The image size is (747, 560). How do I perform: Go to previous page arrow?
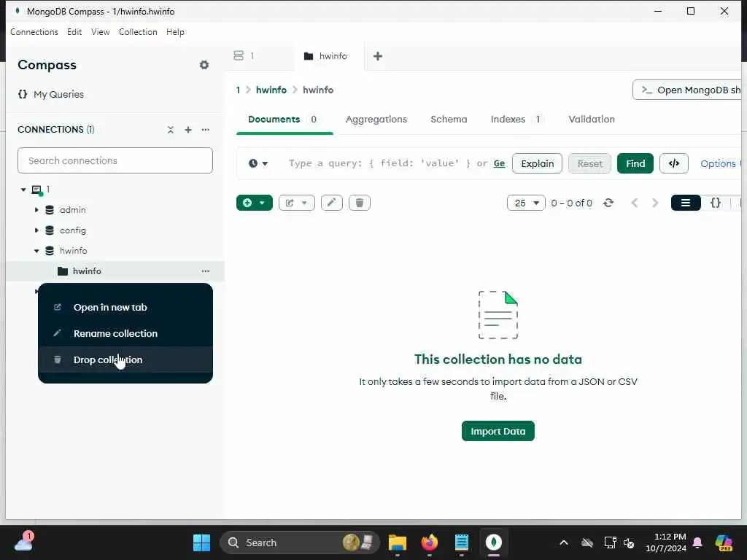point(635,203)
